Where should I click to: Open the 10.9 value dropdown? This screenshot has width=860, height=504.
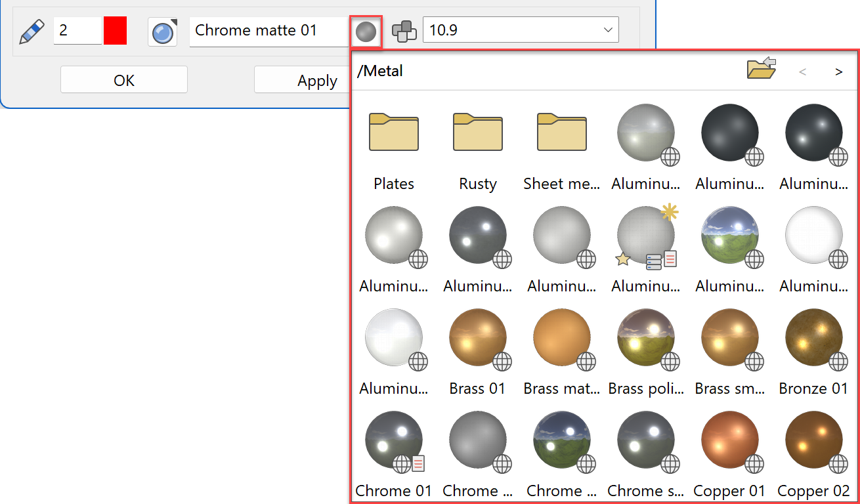click(607, 30)
